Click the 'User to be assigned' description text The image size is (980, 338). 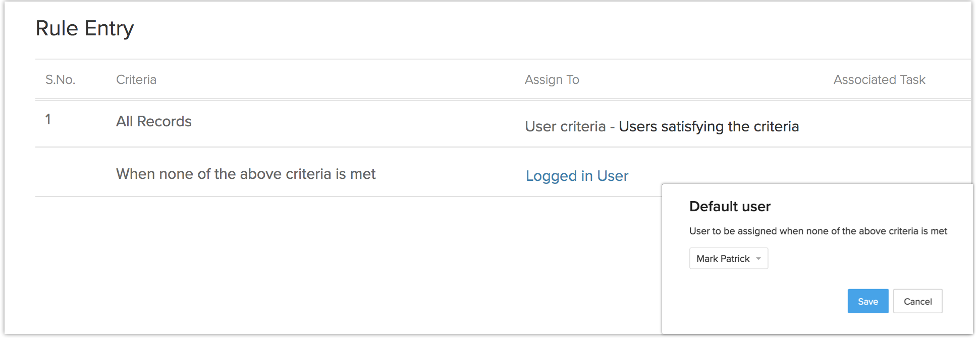(818, 231)
